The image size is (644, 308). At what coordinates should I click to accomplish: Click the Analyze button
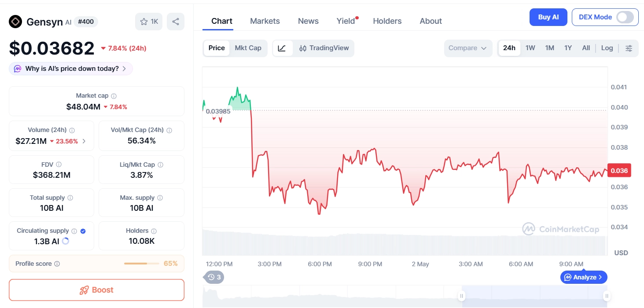point(584,277)
